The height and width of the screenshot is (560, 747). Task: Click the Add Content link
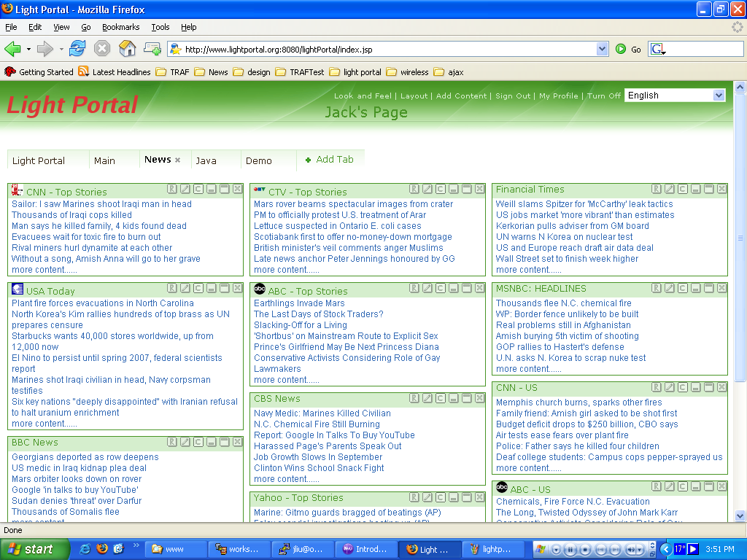click(x=461, y=96)
